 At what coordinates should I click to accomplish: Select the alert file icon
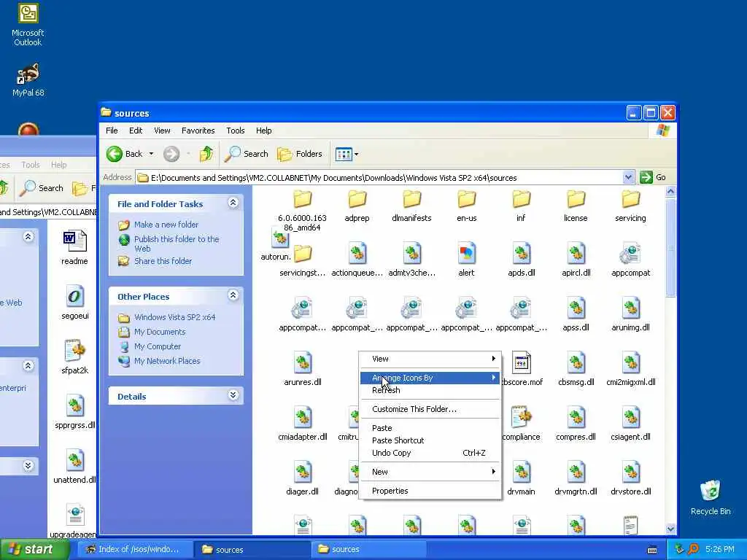(466, 253)
